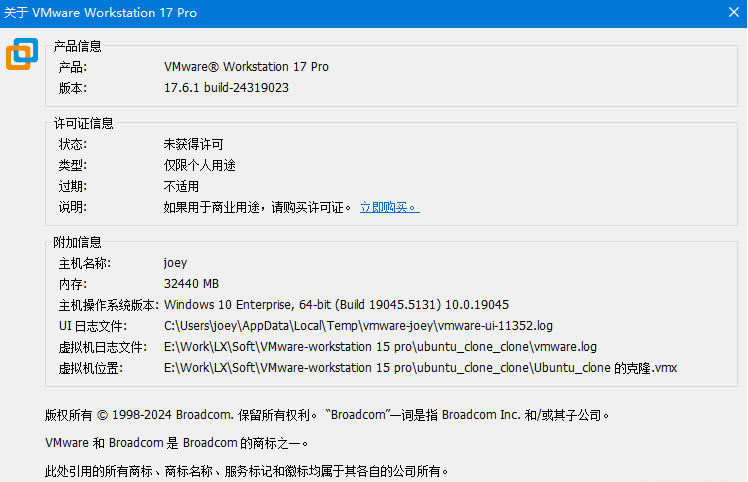
Task: Click the VM log path ending vmware.log
Action: click(x=380, y=347)
